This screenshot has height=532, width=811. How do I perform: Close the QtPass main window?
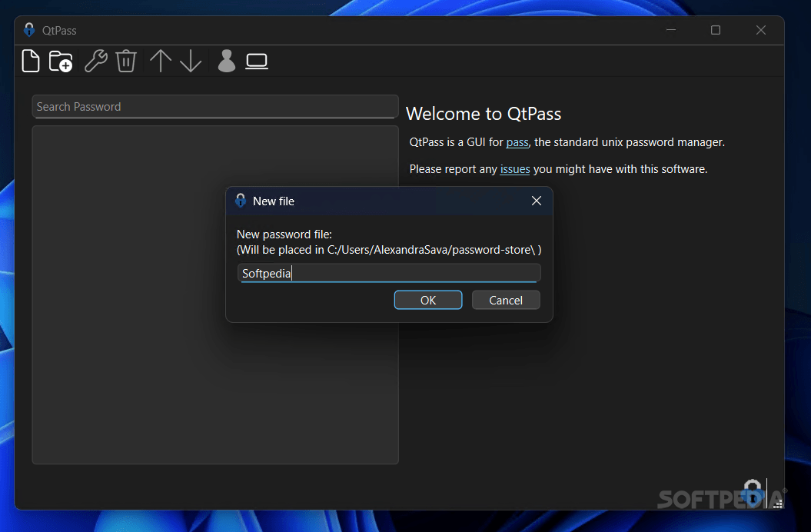coord(761,30)
